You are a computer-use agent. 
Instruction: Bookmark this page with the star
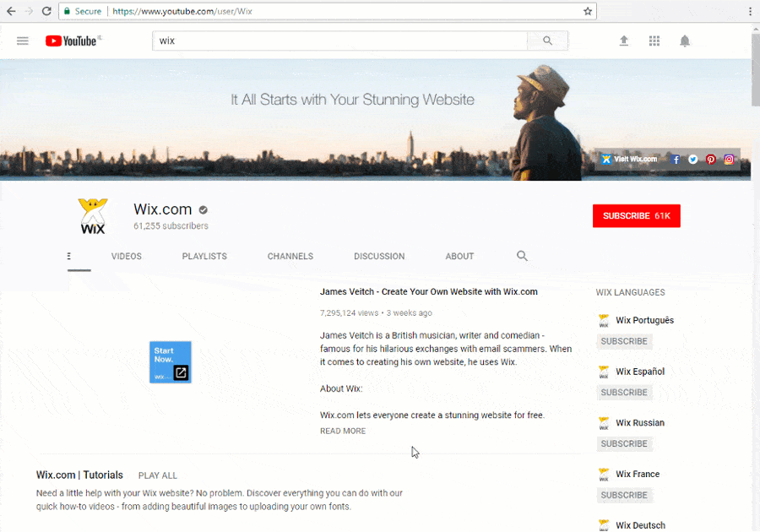[588, 11]
